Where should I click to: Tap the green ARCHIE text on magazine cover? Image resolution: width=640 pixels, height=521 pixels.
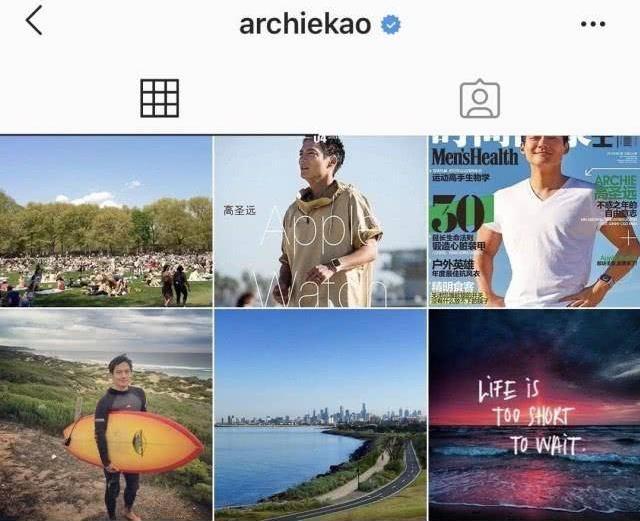coord(616,181)
